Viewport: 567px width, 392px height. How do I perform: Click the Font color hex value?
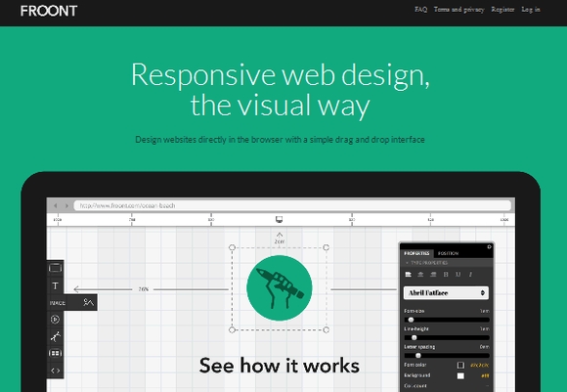[479, 366]
